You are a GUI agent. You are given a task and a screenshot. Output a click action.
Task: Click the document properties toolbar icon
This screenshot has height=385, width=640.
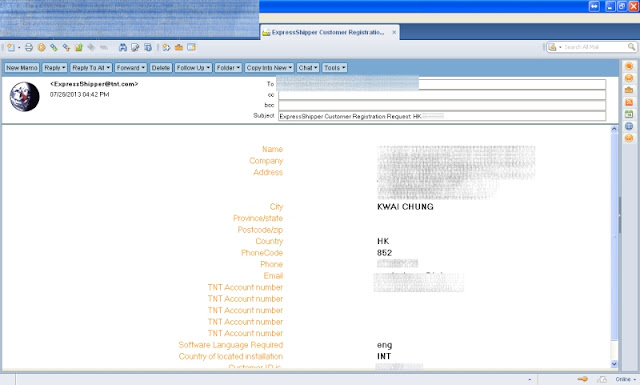(148, 47)
